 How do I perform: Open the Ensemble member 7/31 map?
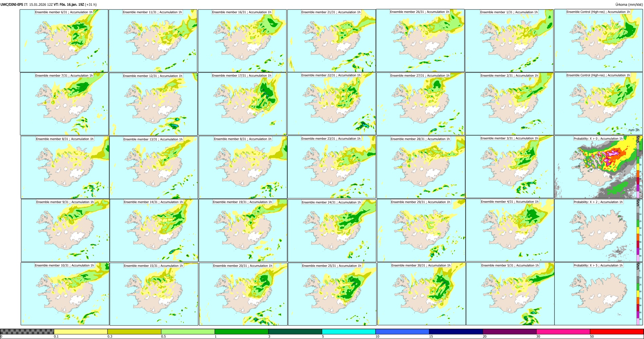tap(64, 104)
